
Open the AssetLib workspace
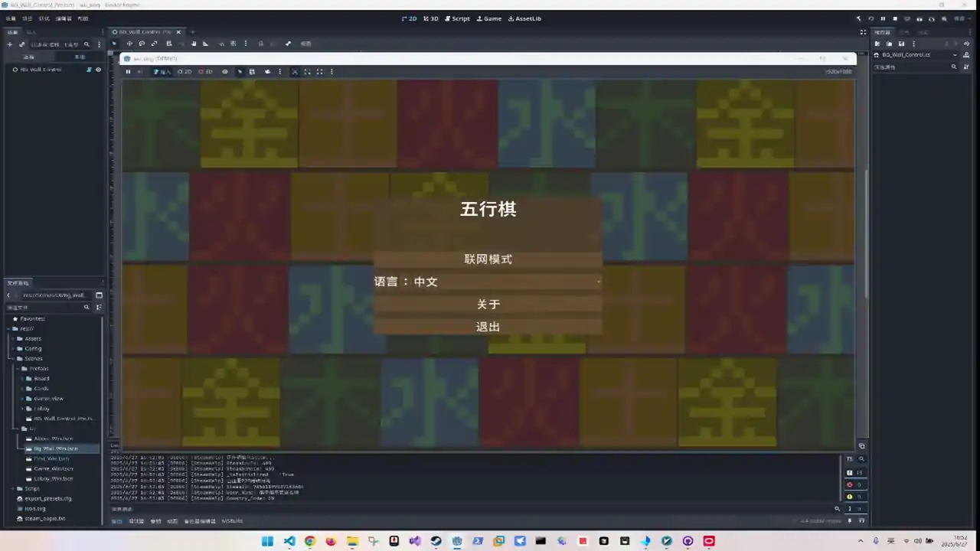524,18
